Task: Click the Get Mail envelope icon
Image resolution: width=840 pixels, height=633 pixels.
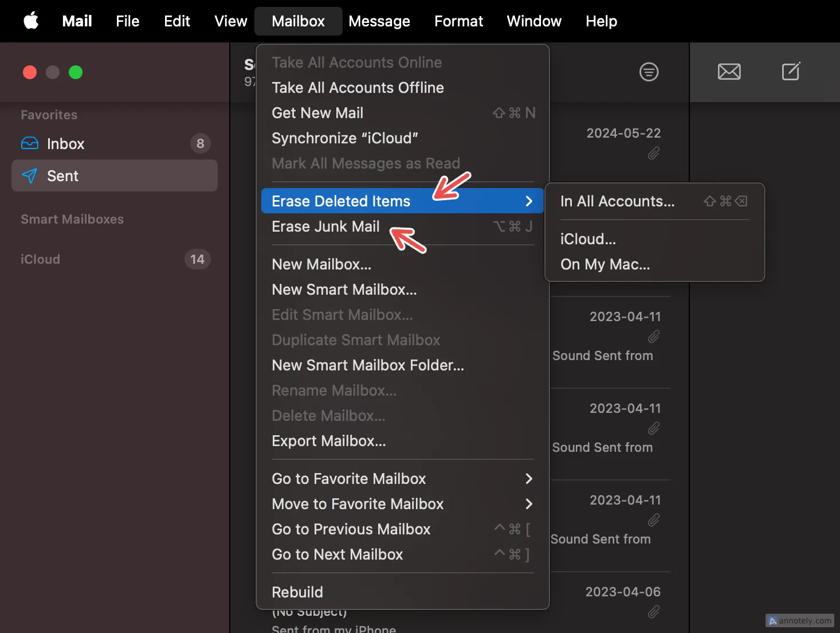Action: 729,72
